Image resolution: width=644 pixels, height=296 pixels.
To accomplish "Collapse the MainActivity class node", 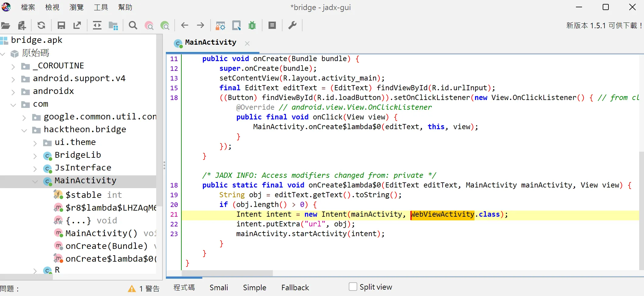I will tap(35, 181).
